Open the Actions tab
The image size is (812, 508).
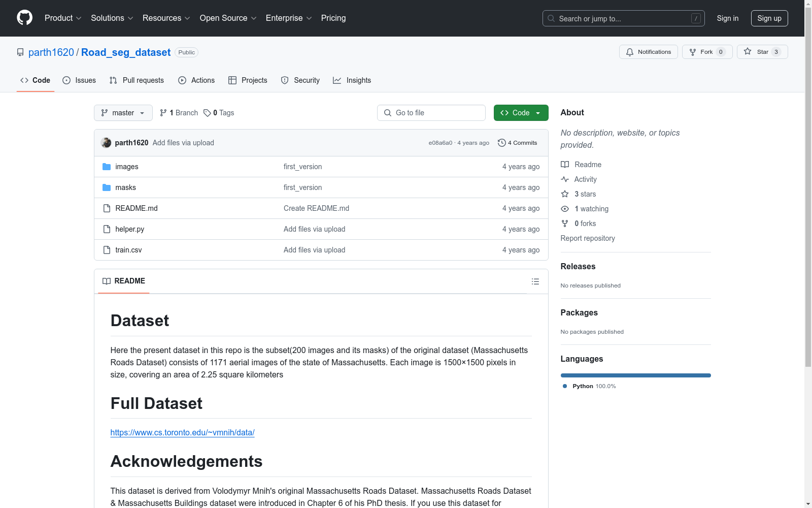click(x=196, y=80)
